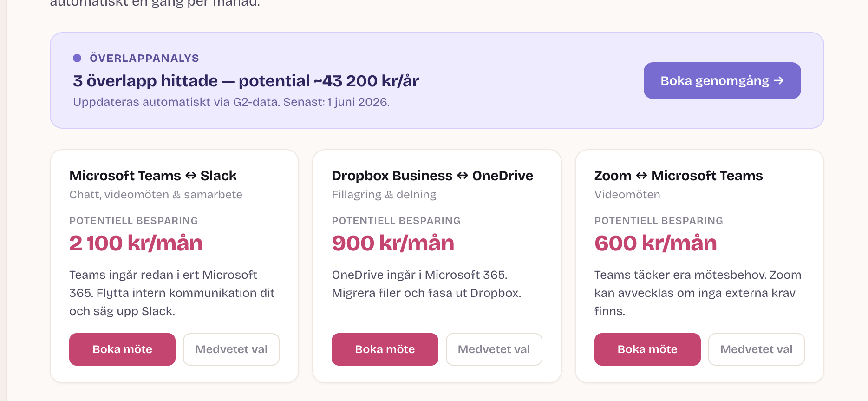
Task: Book meeting for Dropbox Business ↔ OneDrive overlap
Action: point(385,349)
